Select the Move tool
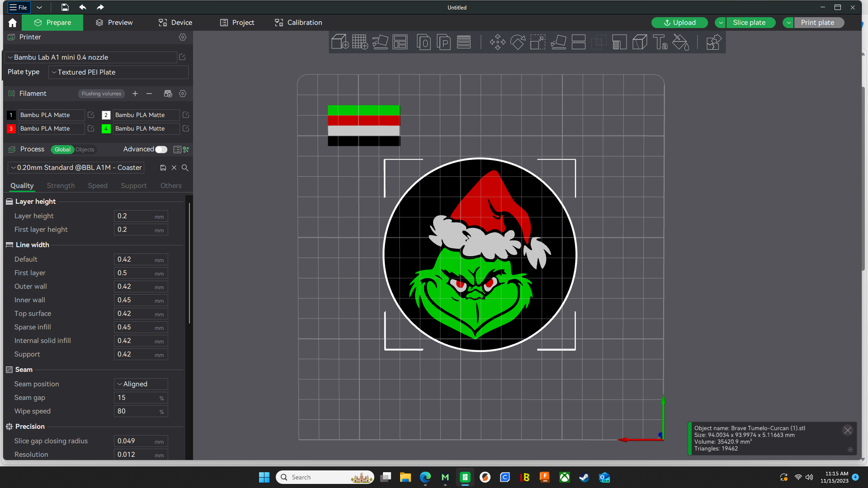This screenshot has width=868, height=488. [498, 42]
